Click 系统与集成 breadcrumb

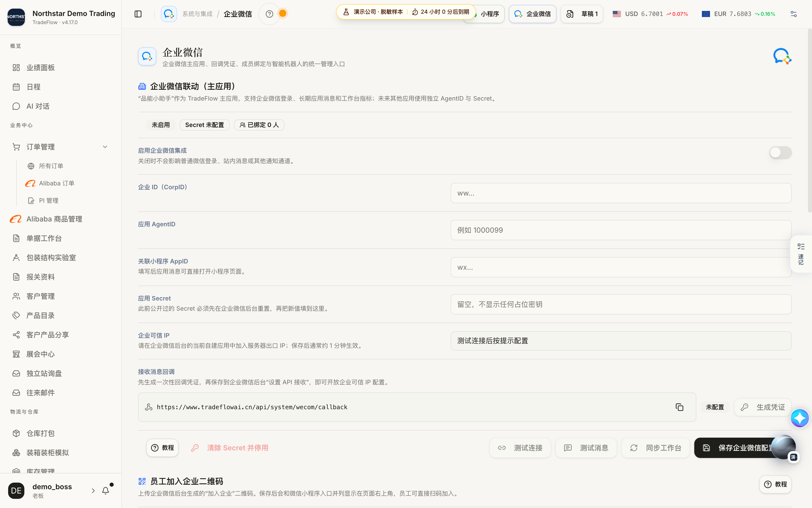coord(197,14)
